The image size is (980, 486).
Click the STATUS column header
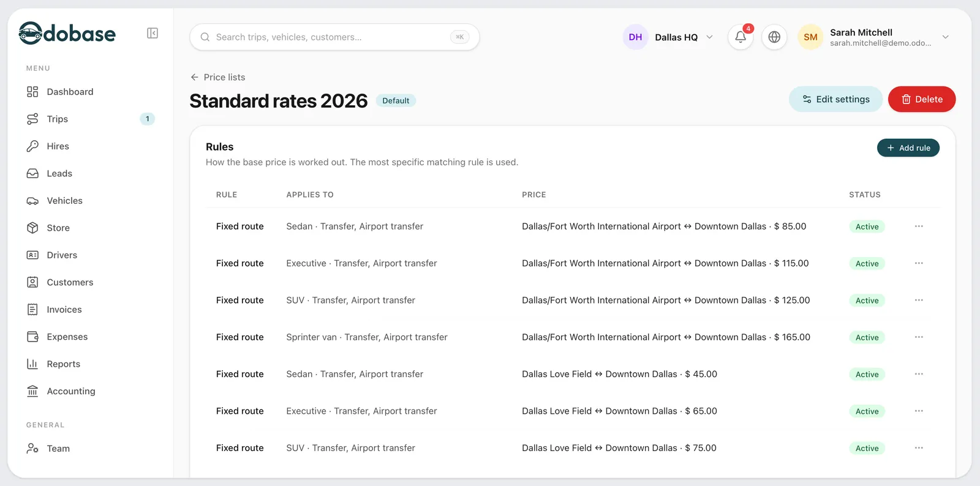[x=865, y=195]
